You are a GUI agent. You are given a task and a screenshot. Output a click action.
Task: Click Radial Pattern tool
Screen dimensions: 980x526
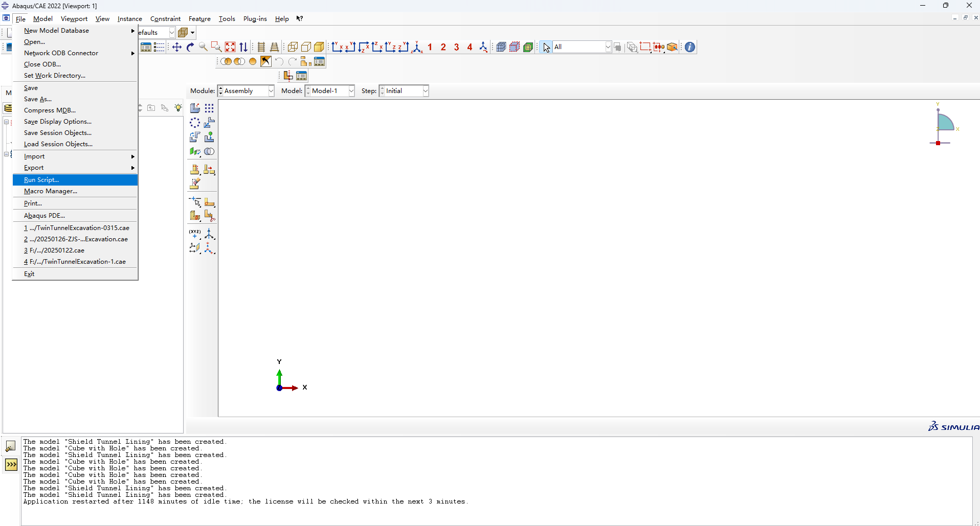tap(195, 123)
